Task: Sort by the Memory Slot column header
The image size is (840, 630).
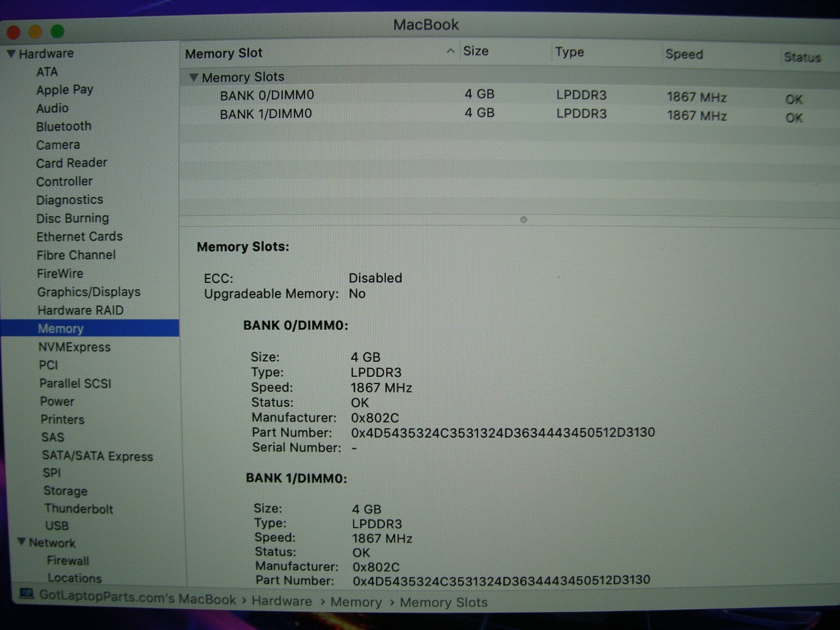Action: pyautogui.click(x=224, y=54)
